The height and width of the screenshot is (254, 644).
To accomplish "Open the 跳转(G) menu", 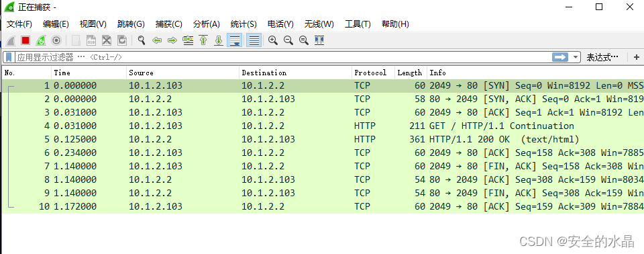I will [x=131, y=24].
